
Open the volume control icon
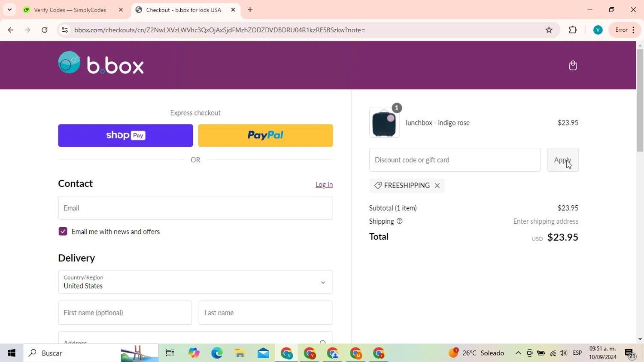pos(563,353)
